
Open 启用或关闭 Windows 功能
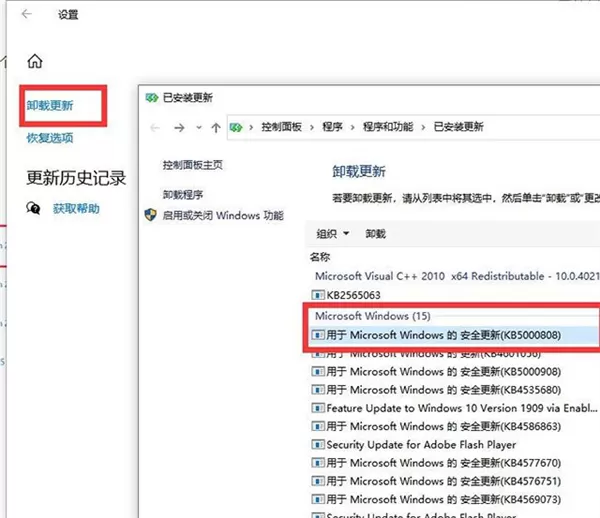tap(223, 215)
